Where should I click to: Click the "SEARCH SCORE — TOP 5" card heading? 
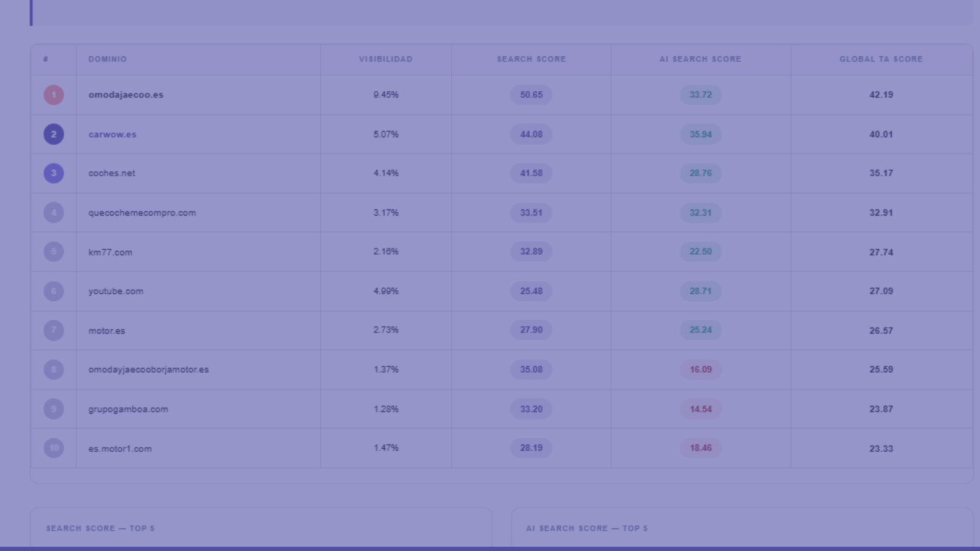tap(100, 528)
